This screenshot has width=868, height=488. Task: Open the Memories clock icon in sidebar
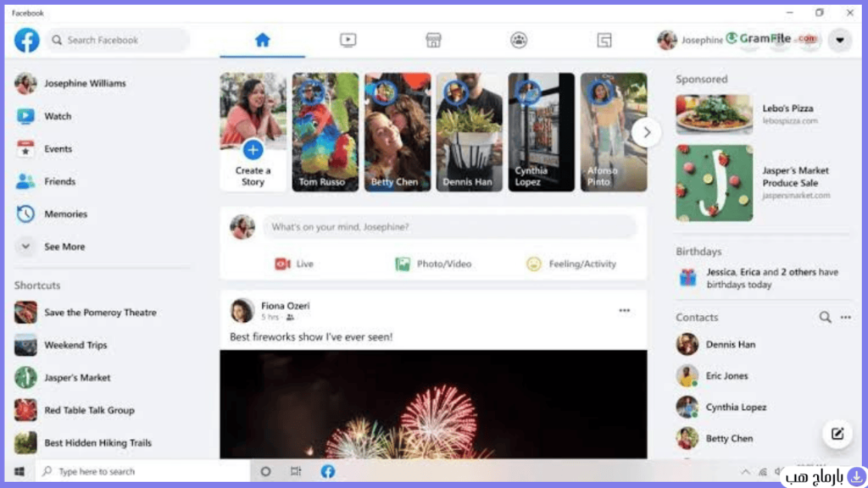pyautogui.click(x=25, y=214)
